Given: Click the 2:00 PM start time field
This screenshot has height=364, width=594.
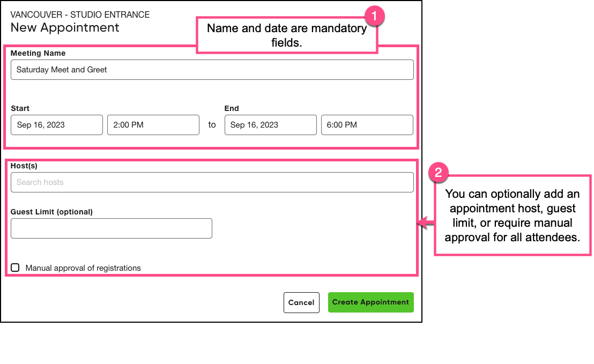Looking at the screenshot, I should pyautogui.click(x=153, y=125).
